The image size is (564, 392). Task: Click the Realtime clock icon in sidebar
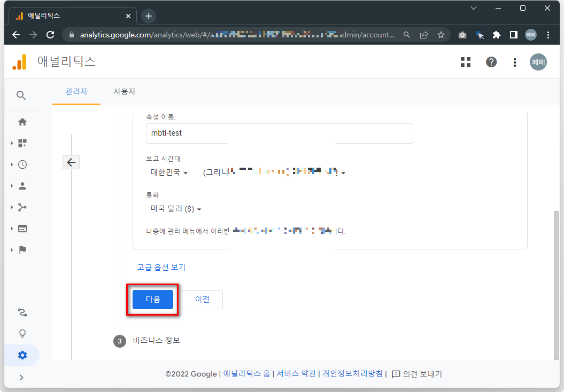pos(22,164)
